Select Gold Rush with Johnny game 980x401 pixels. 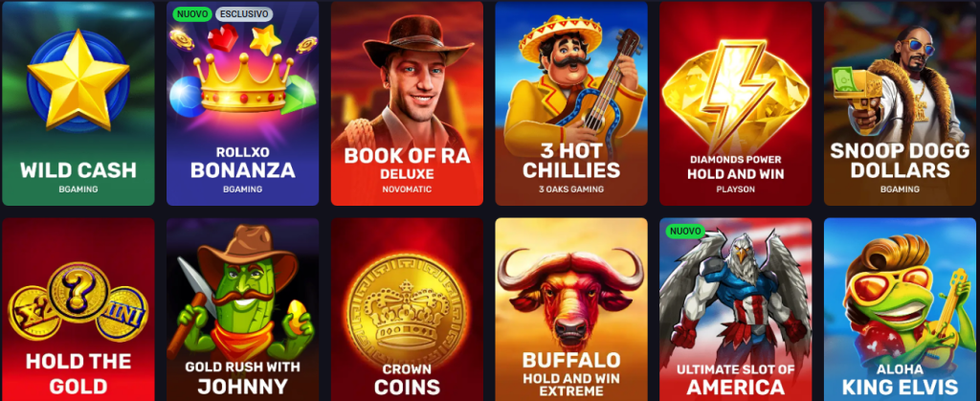pyautogui.click(x=242, y=309)
